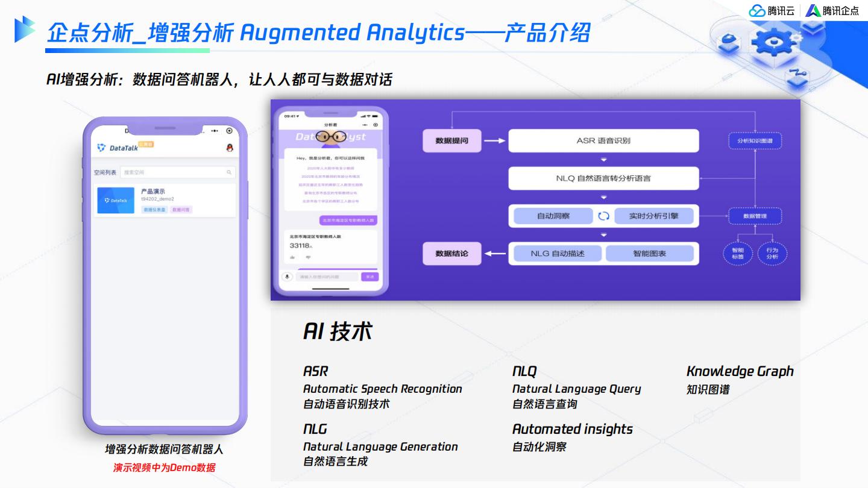Screen dimensions: 868x488
Task: Tap the microphone icon in the chat phone
Action: click(x=287, y=277)
